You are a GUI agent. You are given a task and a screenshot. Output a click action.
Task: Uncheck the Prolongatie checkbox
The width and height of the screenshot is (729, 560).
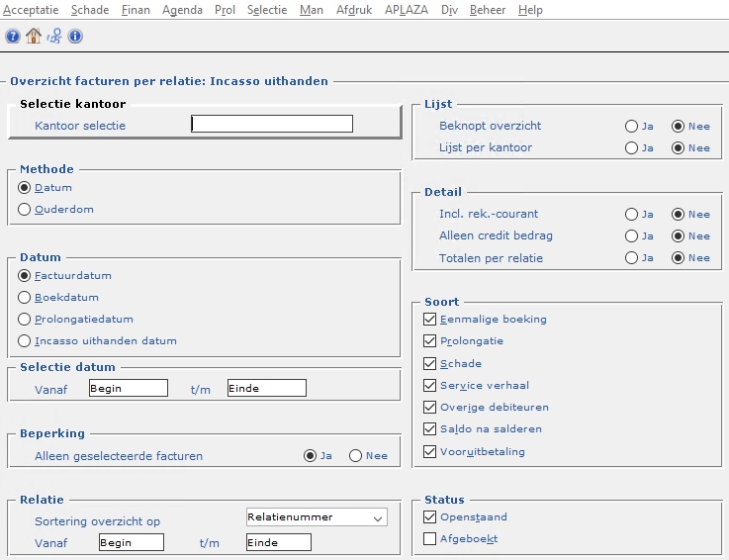click(429, 341)
